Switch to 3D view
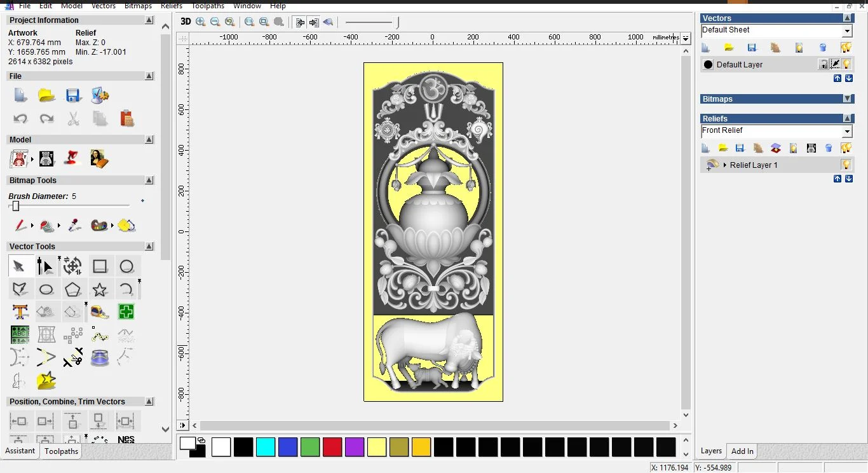 [186, 21]
